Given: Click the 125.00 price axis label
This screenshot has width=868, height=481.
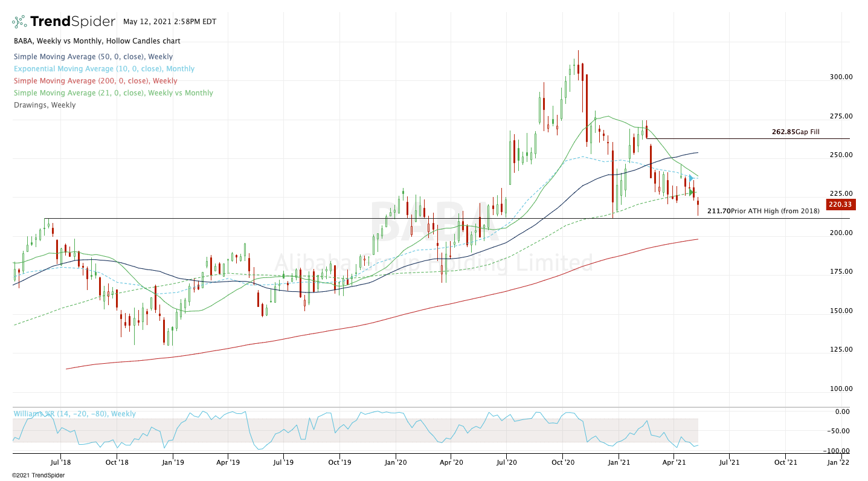Looking at the screenshot, I should pos(841,349).
